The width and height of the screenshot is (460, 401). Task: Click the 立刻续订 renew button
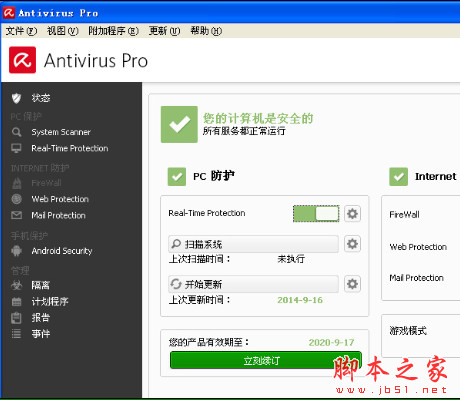point(266,360)
